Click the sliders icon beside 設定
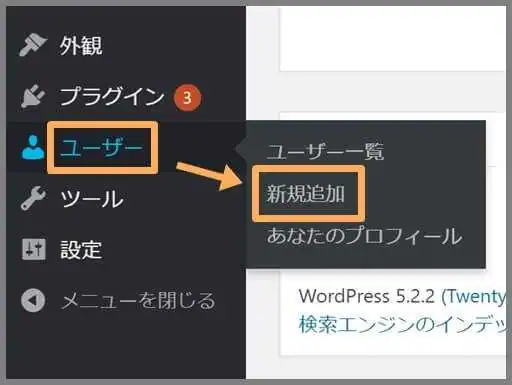The image size is (512, 385). pos(34,249)
